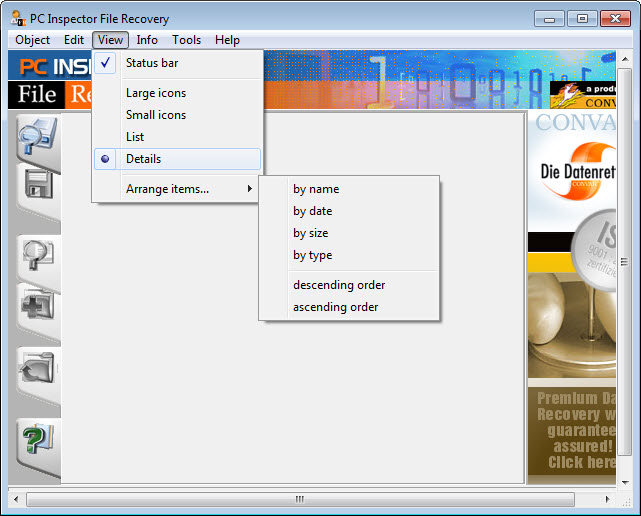The height and width of the screenshot is (516, 641).
Task: Open the Object menu
Action: point(32,40)
